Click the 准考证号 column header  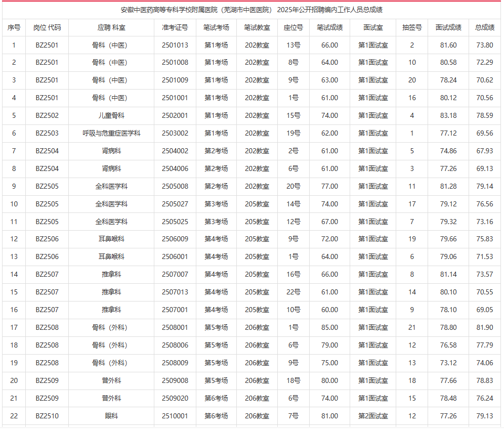click(x=175, y=27)
